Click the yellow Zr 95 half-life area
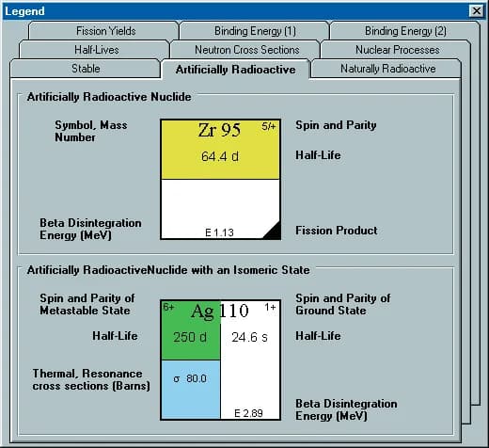 coord(220,150)
